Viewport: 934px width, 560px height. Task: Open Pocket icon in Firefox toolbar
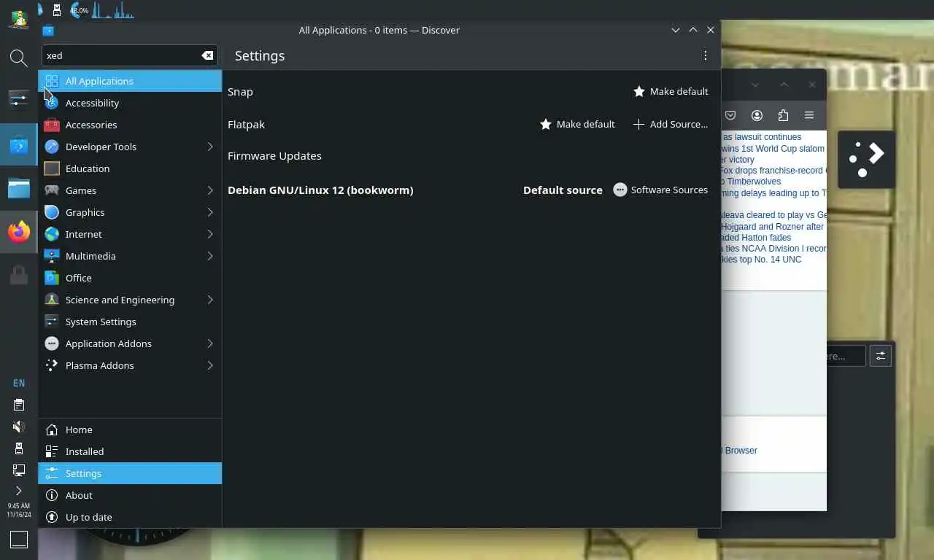click(x=730, y=115)
